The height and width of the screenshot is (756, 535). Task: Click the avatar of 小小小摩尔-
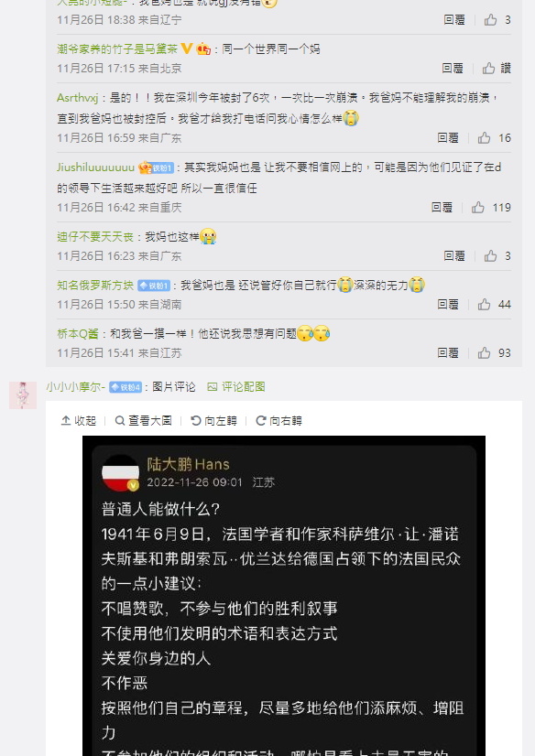point(23,395)
